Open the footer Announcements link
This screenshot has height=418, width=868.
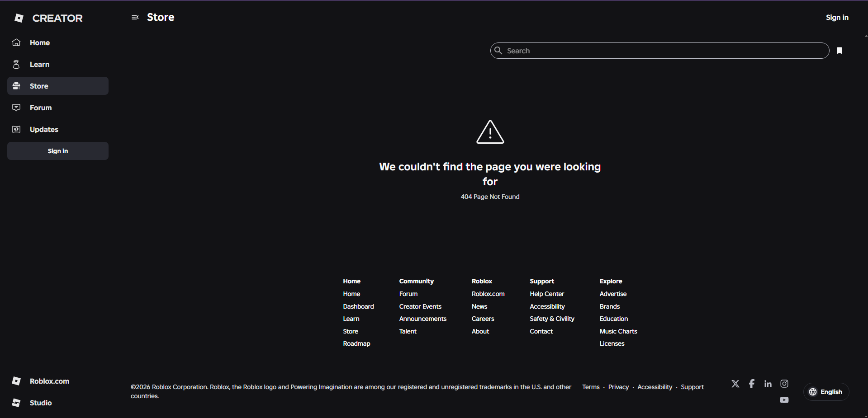coord(423,319)
